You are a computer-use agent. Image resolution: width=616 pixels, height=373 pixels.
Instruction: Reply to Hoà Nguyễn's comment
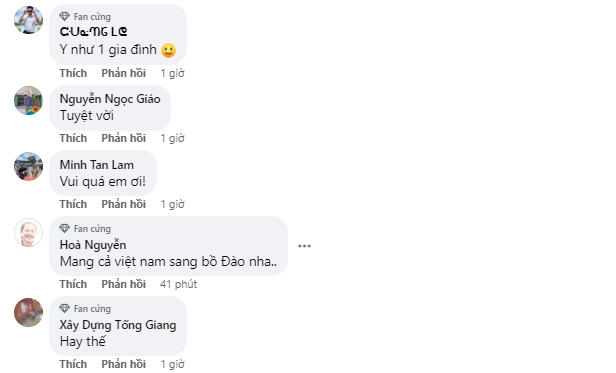pyautogui.click(x=123, y=284)
